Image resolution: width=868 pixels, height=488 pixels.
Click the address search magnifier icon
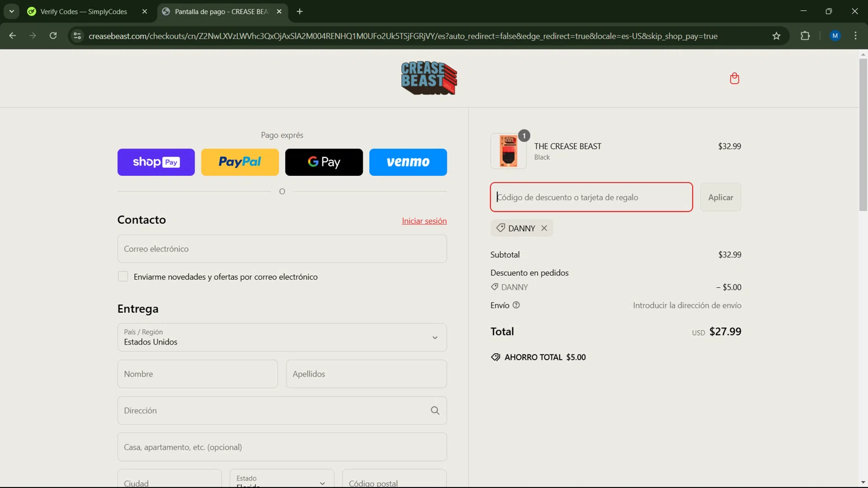pyautogui.click(x=435, y=411)
